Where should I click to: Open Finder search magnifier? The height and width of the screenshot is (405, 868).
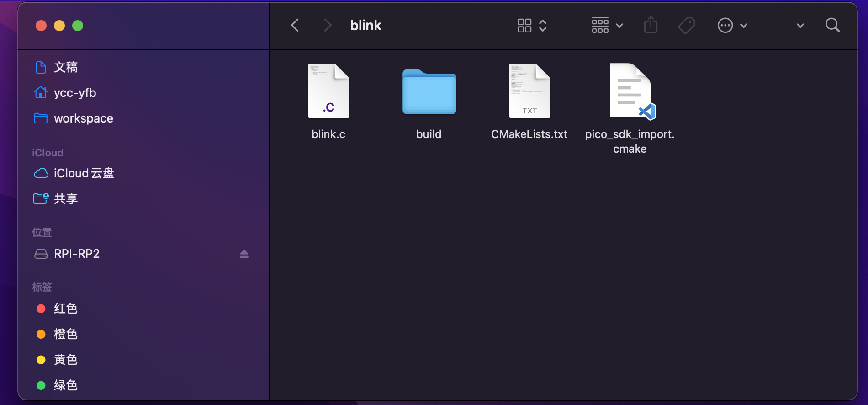[833, 25]
